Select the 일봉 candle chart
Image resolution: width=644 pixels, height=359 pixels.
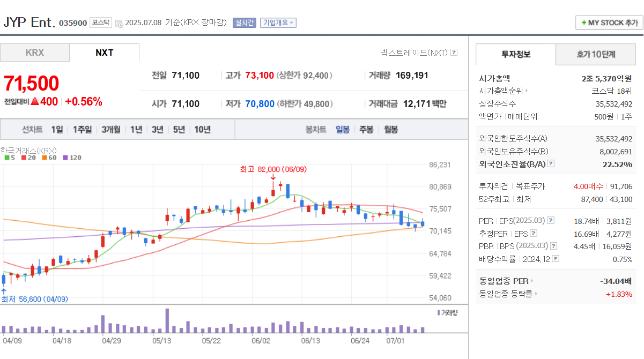click(x=343, y=129)
